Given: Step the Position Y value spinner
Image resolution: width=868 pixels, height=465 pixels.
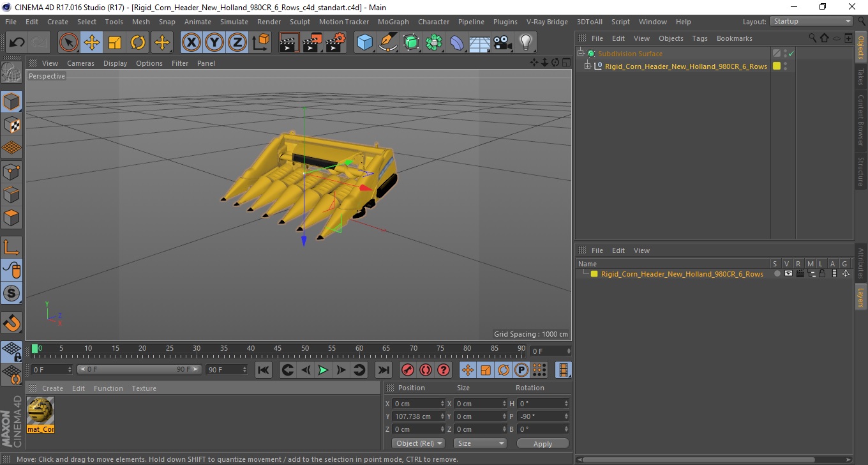Looking at the screenshot, I should coord(442,416).
